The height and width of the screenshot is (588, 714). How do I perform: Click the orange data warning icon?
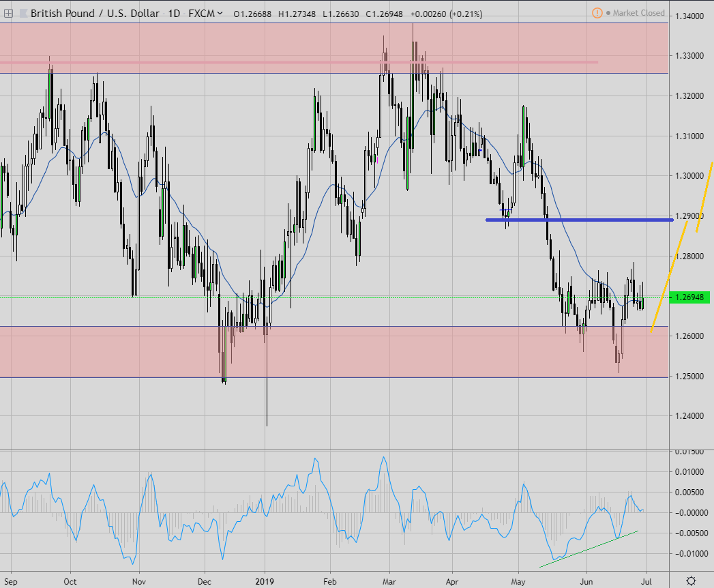[x=597, y=13]
